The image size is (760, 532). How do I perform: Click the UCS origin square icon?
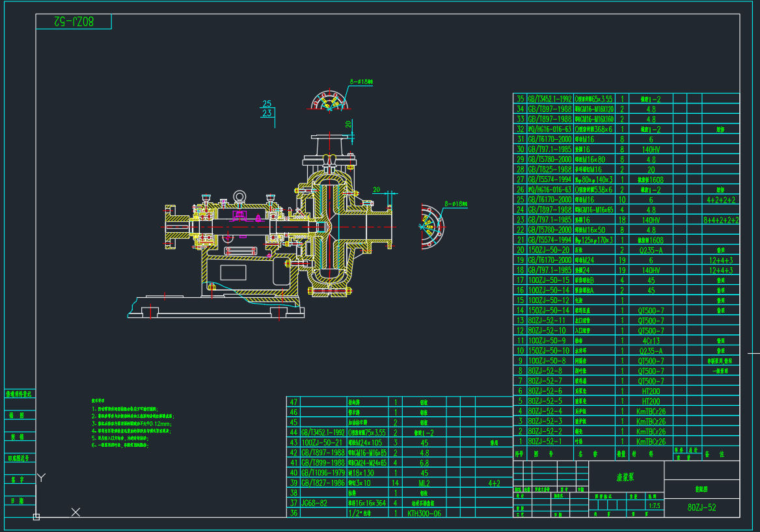pyautogui.click(x=36, y=517)
